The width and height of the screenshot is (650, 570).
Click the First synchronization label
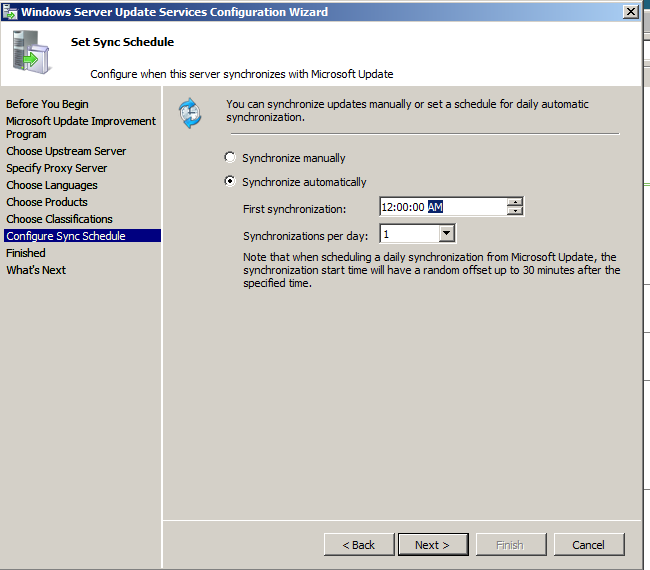pos(294,209)
